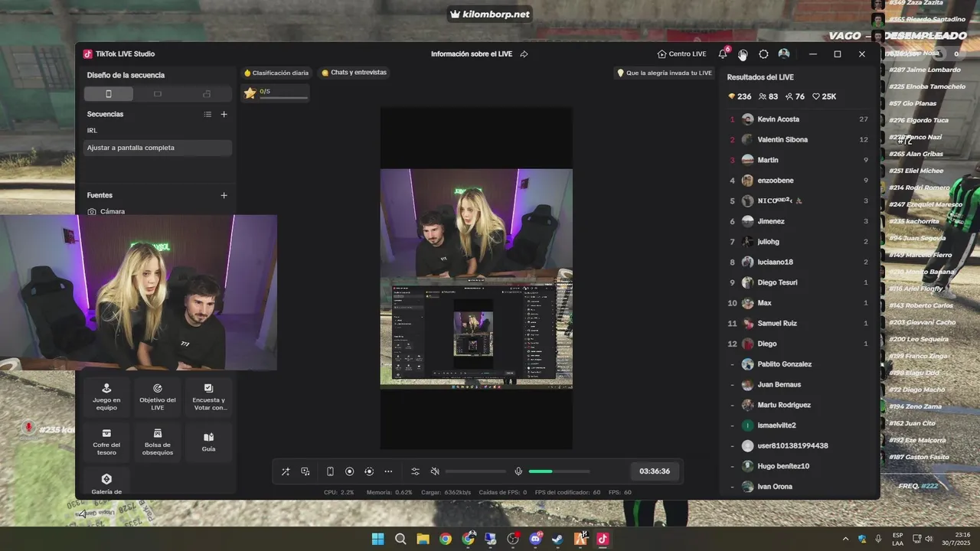Open viewer Jimenez's row
The image size is (980, 551).
797,221
